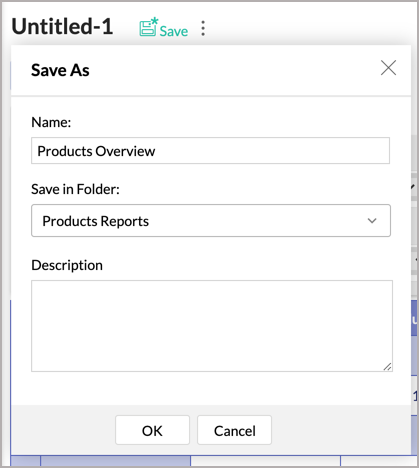The width and height of the screenshot is (419, 468).
Task: Open the Save in Folder combo box
Action: pos(211,221)
